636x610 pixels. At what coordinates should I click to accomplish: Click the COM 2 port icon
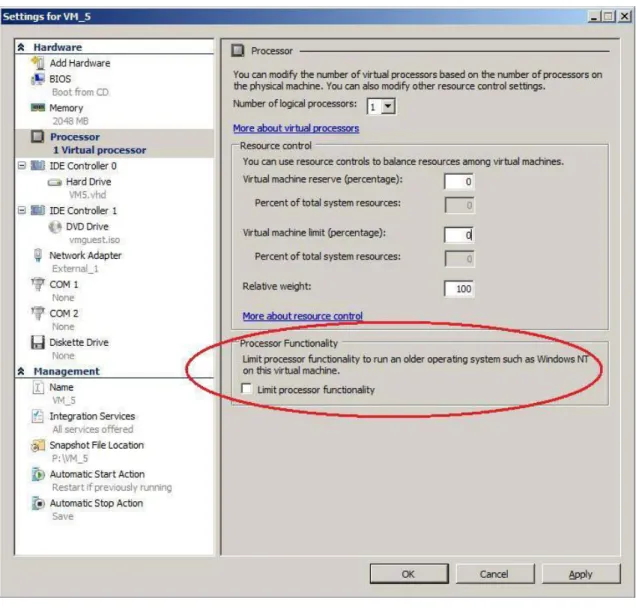(x=38, y=313)
